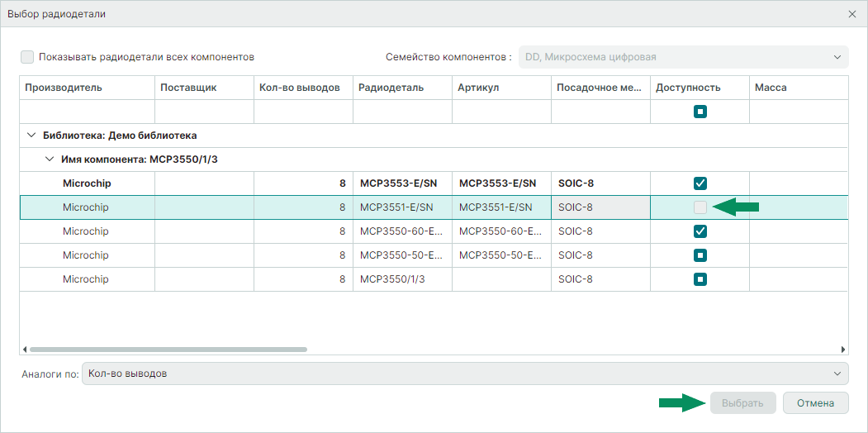Sort by the Кол-во выводов column header
The width and height of the screenshot is (868, 433).
pyautogui.click(x=302, y=88)
